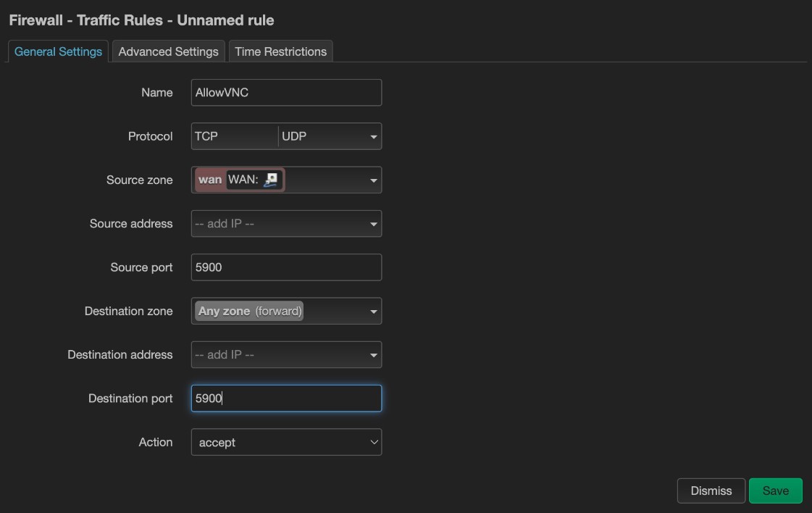Click the green Save button

coord(775,491)
